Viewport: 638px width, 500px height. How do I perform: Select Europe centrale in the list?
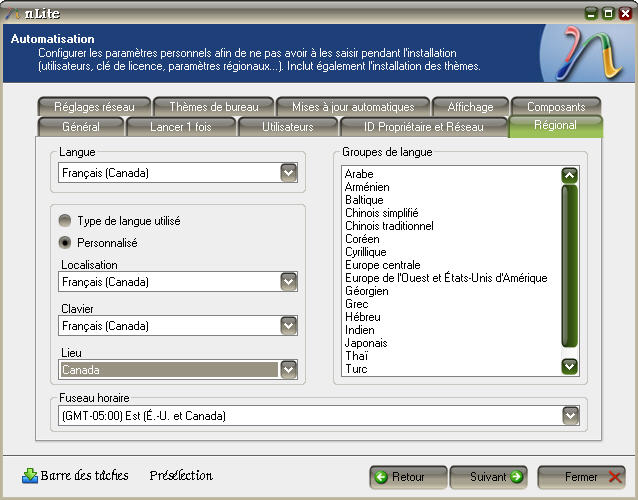382,265
